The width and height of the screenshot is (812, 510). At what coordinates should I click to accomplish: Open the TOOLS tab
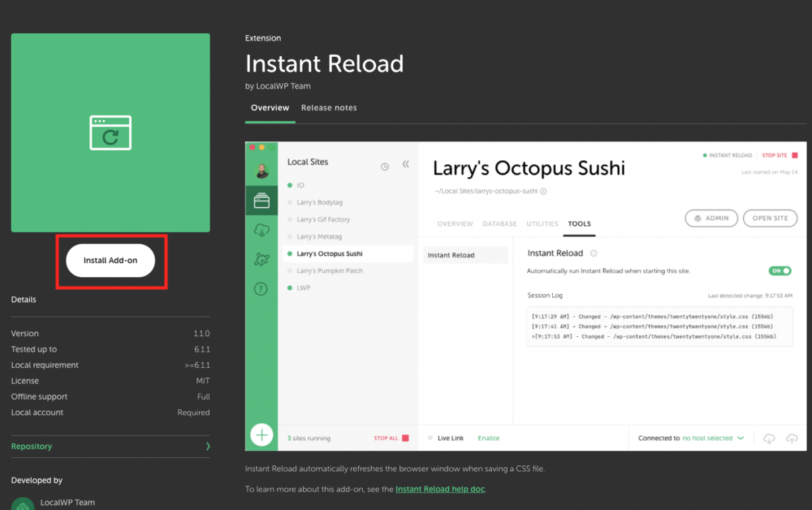click(579, 224)
